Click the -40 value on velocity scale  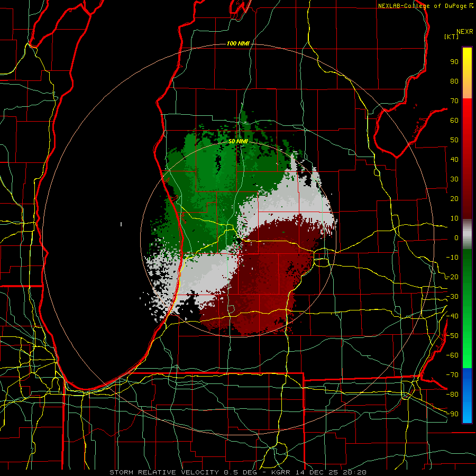click(x=452, y=316)
